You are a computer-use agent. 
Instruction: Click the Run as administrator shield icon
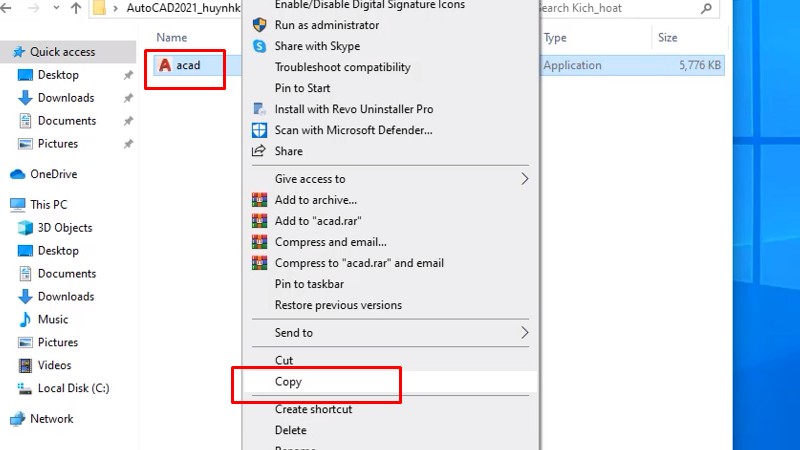click(259, 25)
